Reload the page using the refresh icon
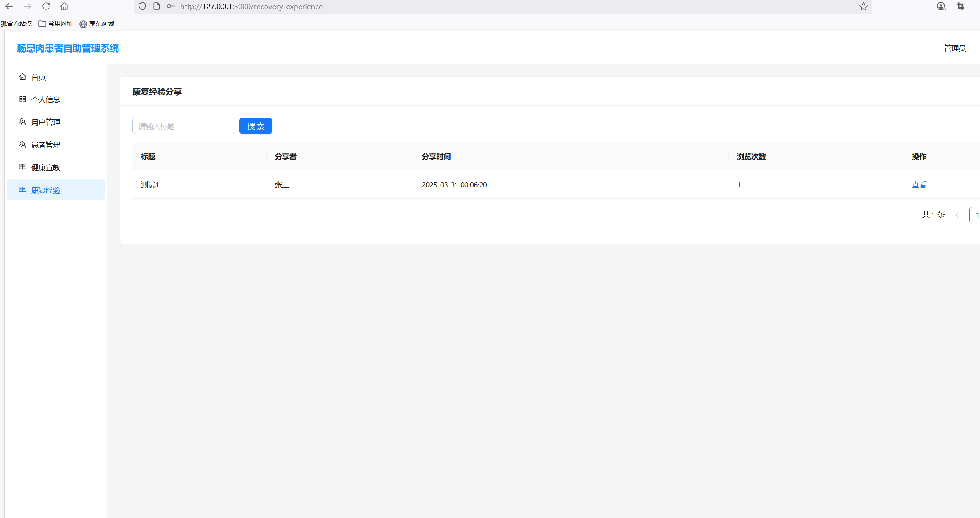Screen dimensions: 980x518 (x=46, y=6)
